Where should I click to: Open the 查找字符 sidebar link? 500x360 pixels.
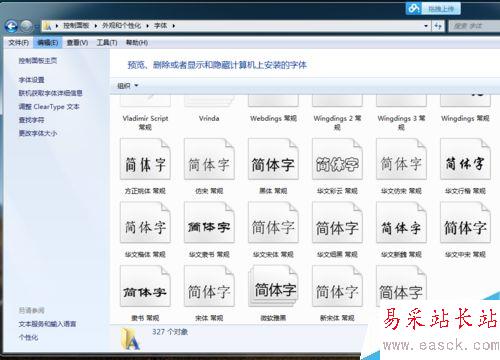point(31,120)
